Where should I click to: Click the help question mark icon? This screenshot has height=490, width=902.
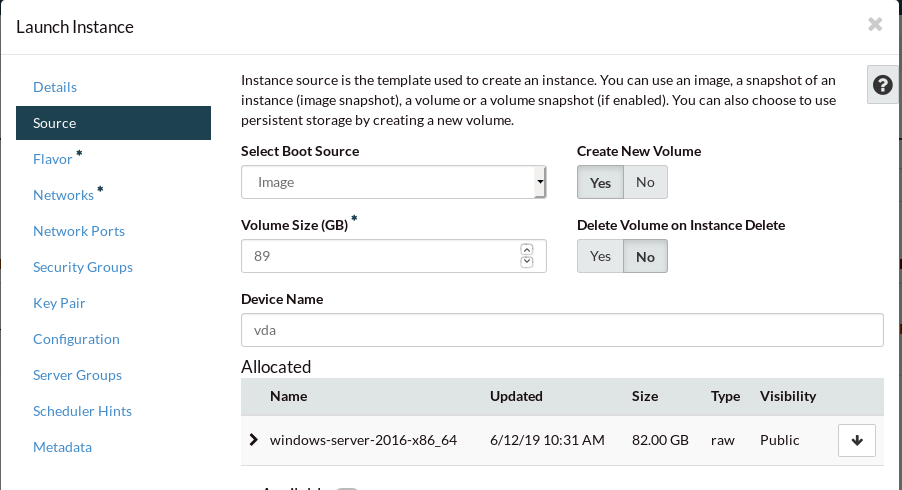coord(882,86)
